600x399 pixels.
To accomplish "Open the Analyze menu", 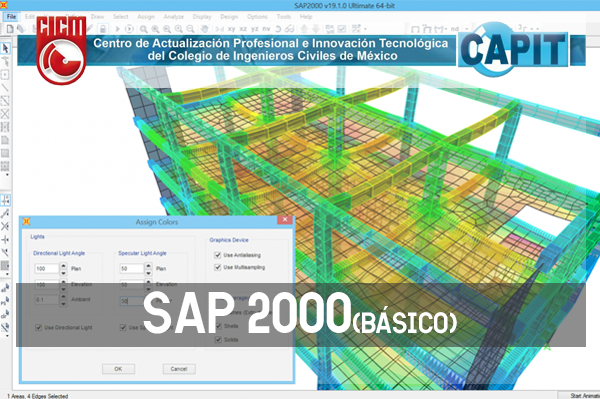I will coord(174,16).
